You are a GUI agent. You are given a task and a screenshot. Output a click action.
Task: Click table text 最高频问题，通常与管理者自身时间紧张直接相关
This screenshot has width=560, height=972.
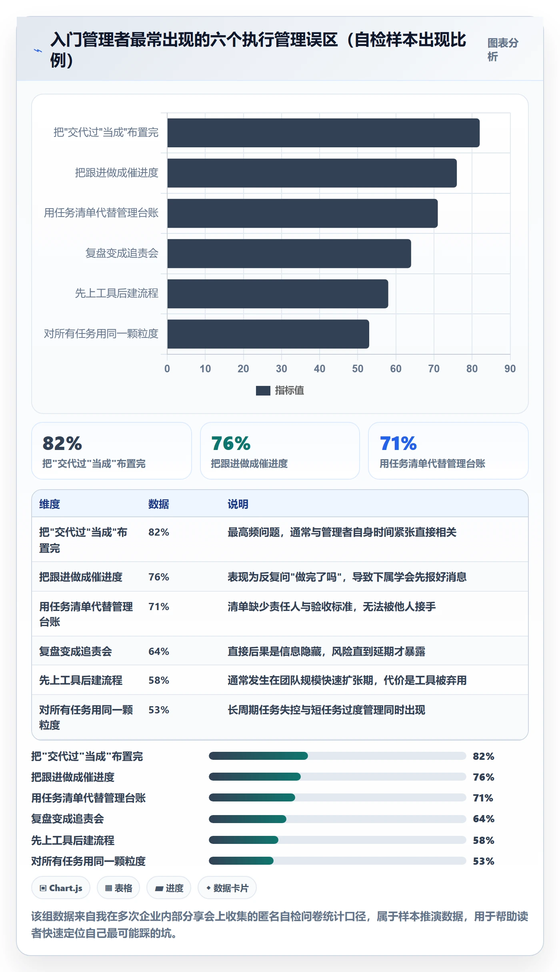(x=342, y=532)
